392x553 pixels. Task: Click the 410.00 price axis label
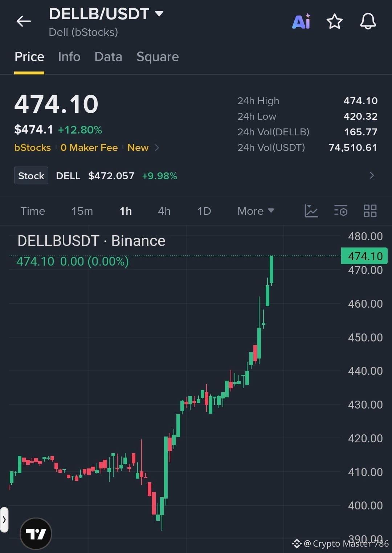pos(365,472)
